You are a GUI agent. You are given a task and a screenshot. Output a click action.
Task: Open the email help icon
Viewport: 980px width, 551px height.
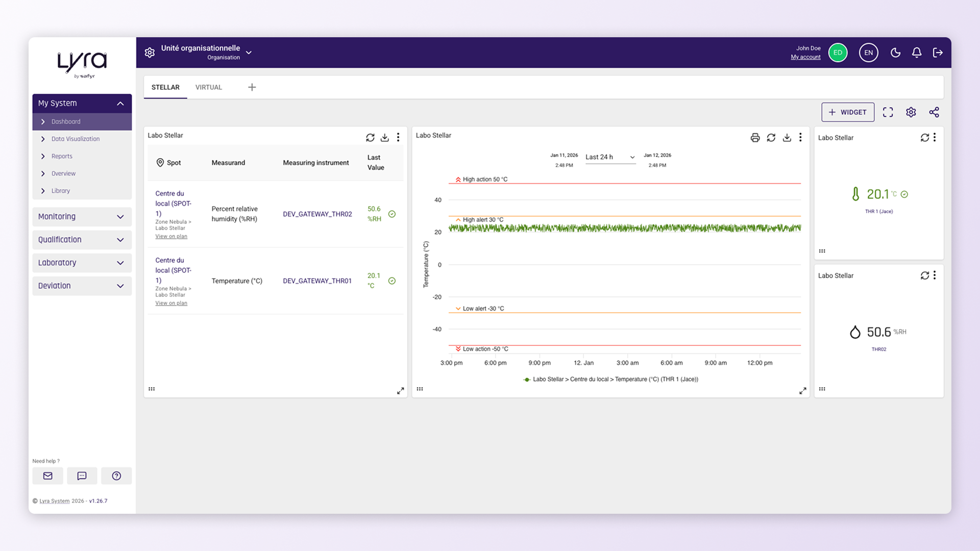48,475
